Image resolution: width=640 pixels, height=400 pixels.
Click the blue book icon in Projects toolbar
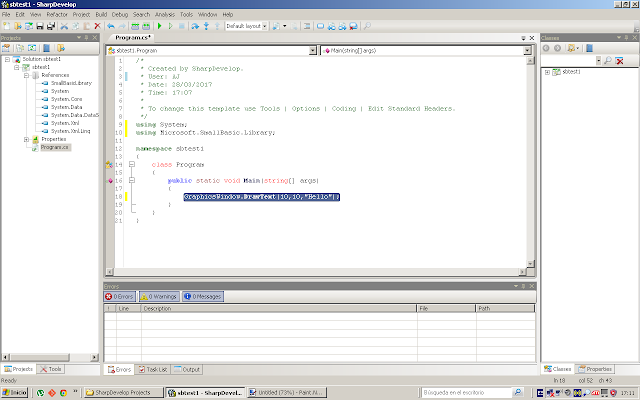(47, 48)
